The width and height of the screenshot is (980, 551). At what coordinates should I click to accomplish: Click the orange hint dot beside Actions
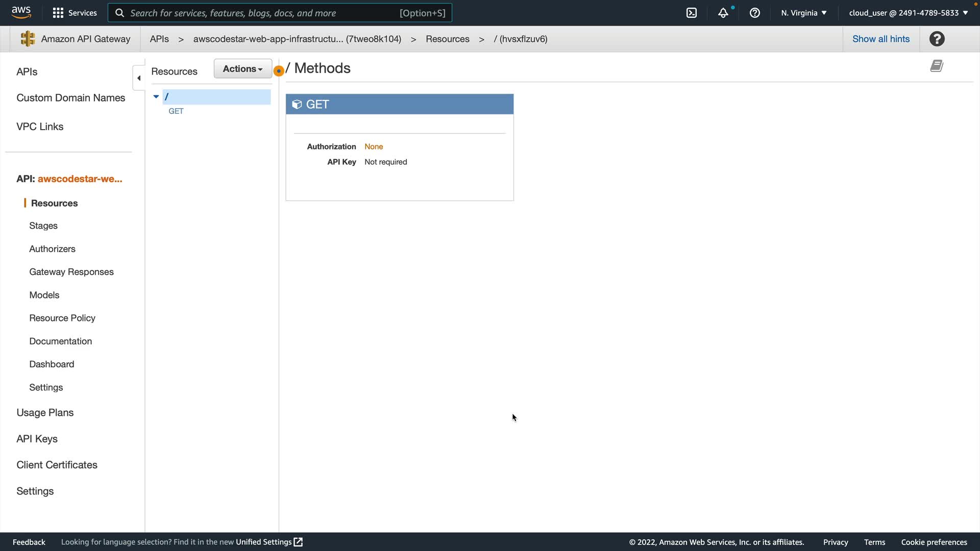click(x=279, y=71)
